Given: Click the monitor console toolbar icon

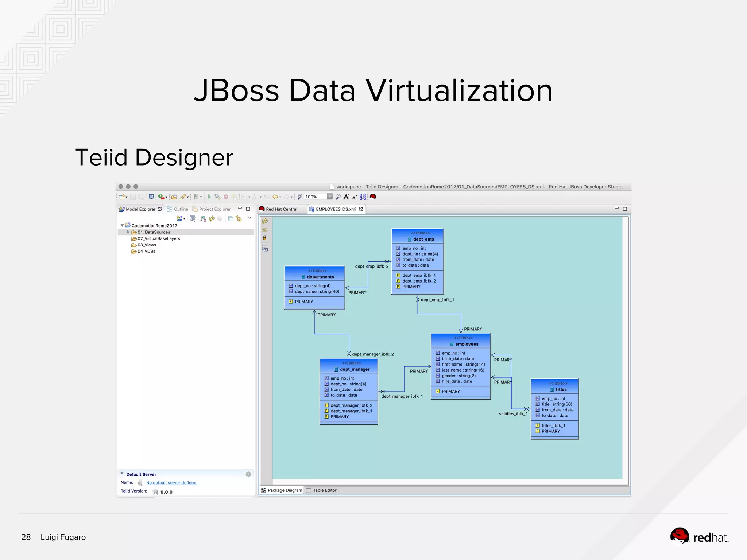Looking at the screenshot, I should 151,197.
